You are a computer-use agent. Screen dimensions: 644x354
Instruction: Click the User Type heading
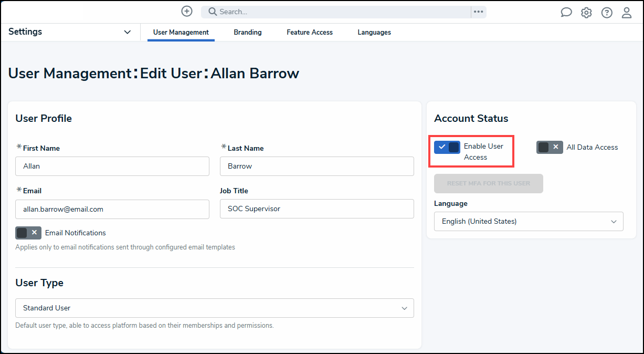(39, 283)
